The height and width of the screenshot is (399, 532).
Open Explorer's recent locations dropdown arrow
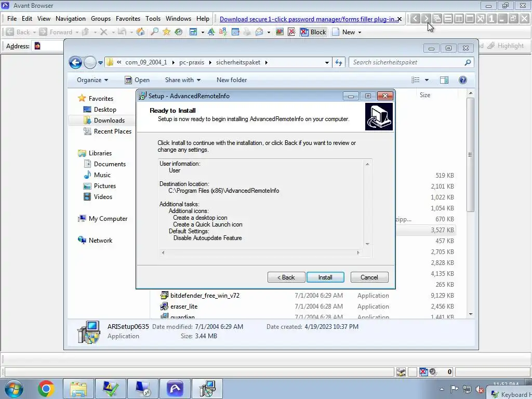[x=100, y=63]
